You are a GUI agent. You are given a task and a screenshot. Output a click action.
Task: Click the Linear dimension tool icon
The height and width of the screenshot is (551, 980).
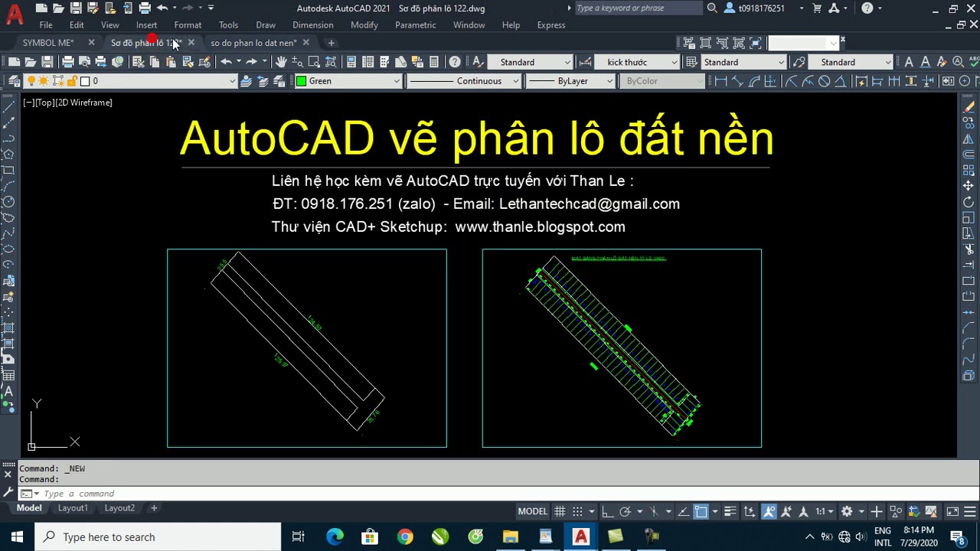720,81
